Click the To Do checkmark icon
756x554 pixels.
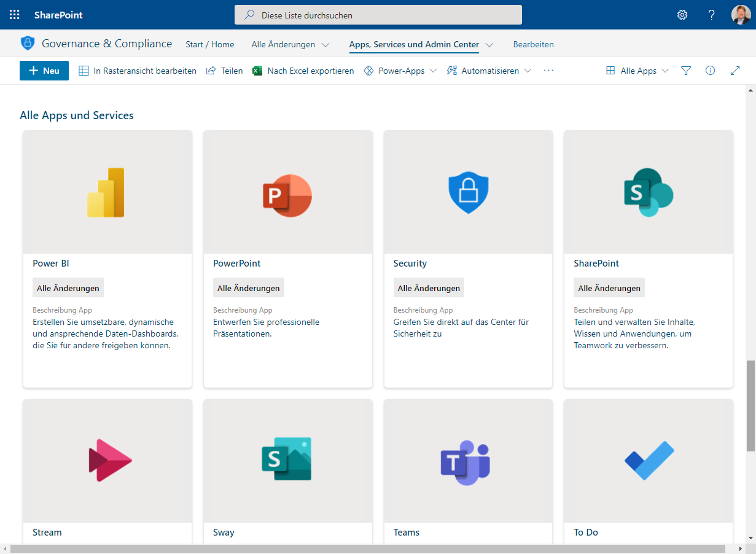coord(649,460)
